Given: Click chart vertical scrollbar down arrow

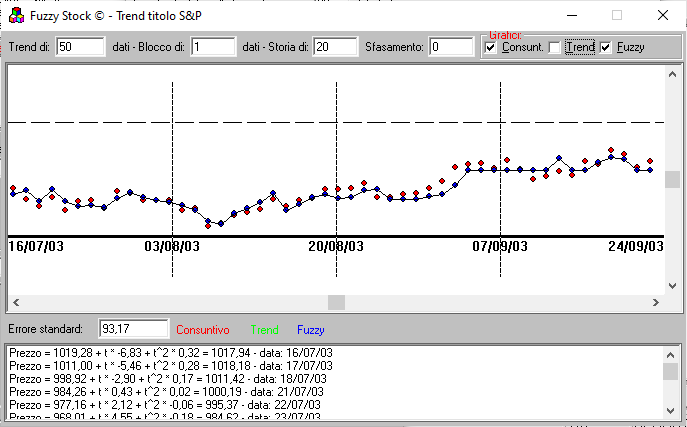Looking at the screenshot, I should [673, 285].
